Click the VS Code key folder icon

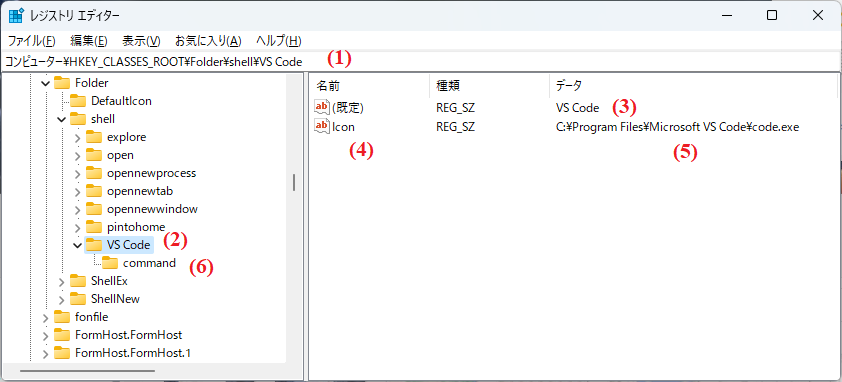pos(94,245)
